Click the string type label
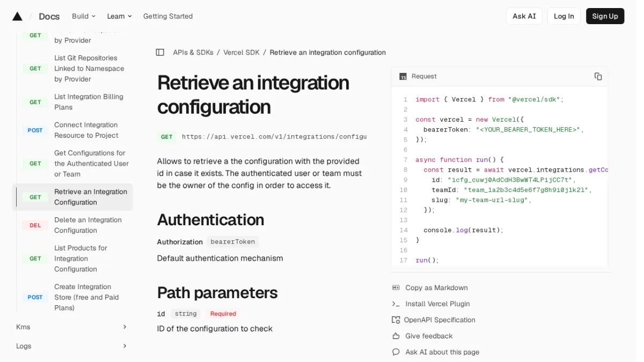This screenshot has width=644, height=362. tap(186, 314)
